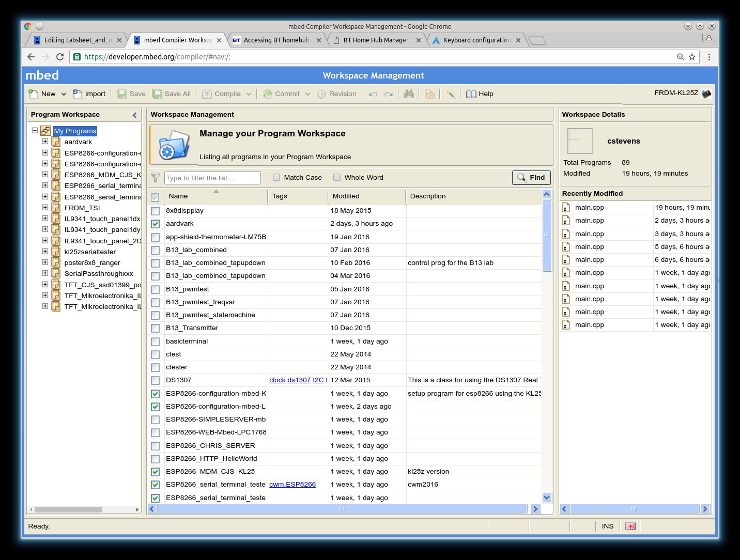Viewport: 740px width, 560px height.
Task: Check the DS1307 row checkbox
Action: [x=155, y=380]
